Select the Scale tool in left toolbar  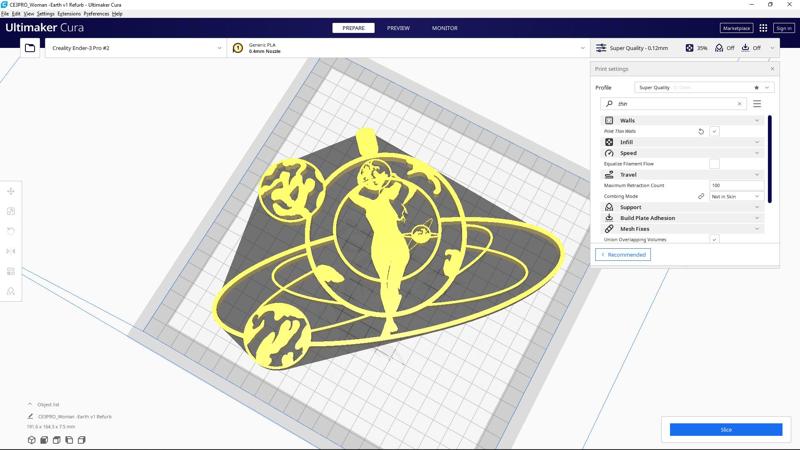pyautogui.click(x=11, y=211)
